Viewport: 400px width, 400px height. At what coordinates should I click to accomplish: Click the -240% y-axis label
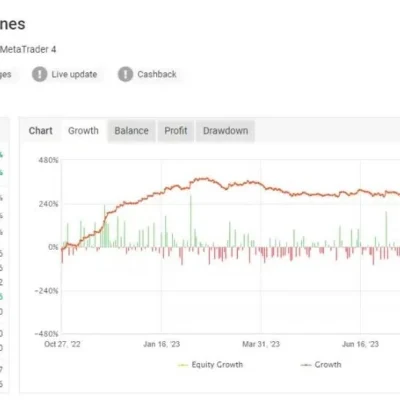click(47, 291)
